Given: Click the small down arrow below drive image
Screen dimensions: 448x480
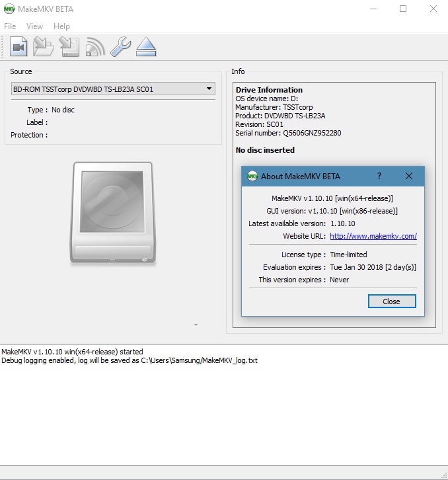Looking at the screenshot, I should coord(196,325).
